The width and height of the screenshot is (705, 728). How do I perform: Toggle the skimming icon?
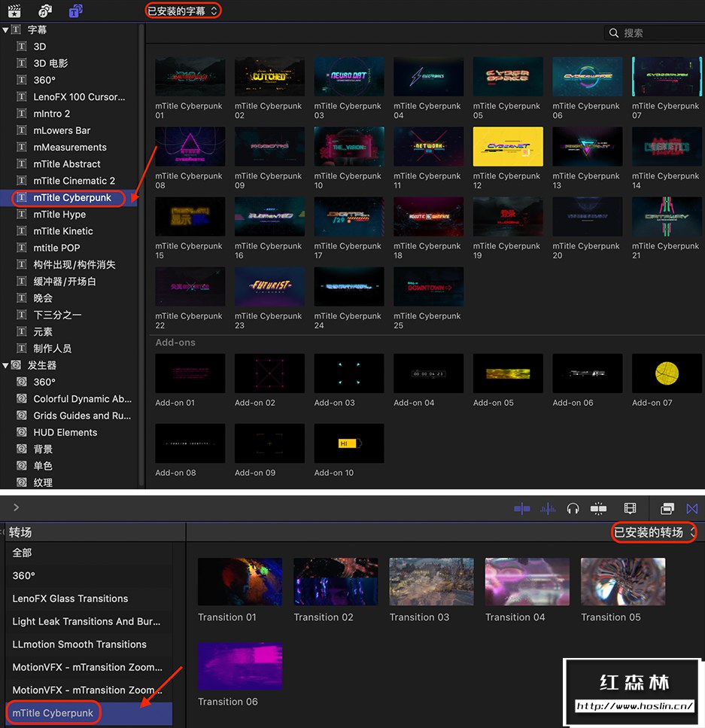tap(522, 509)
